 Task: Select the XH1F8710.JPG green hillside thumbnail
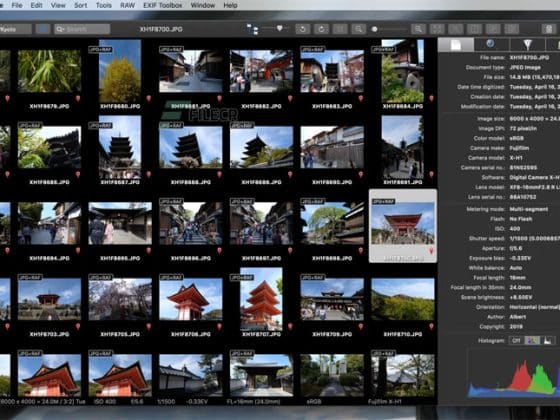click(403, 299)
